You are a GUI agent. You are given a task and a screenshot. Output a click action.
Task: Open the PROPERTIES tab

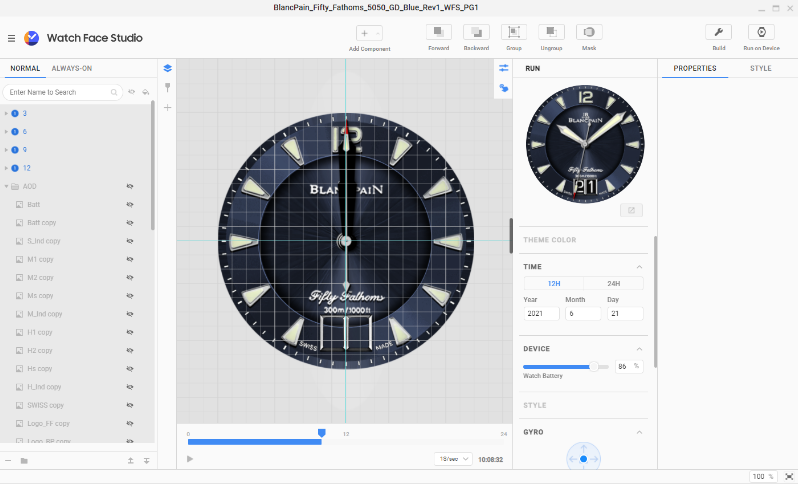(695, 68)
